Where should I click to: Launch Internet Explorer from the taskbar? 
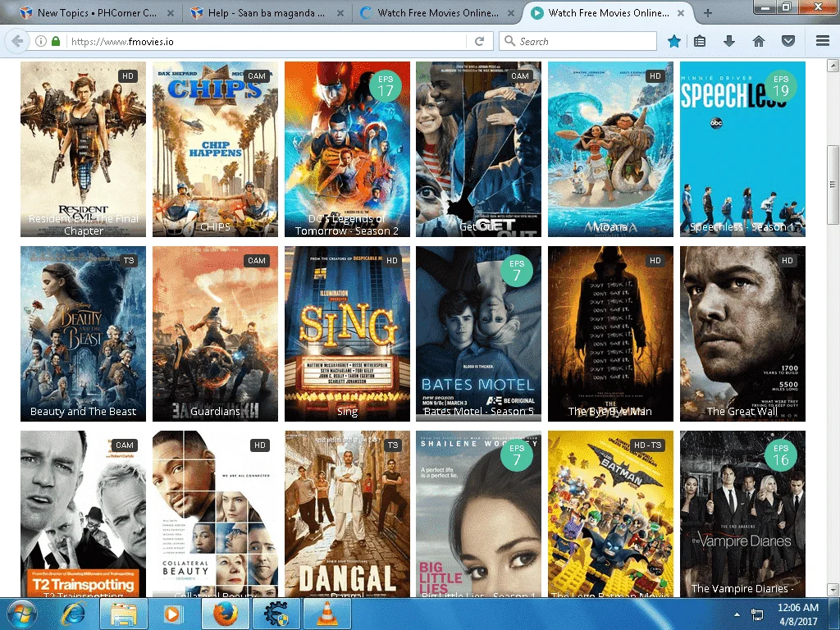(x=75, y=614)
